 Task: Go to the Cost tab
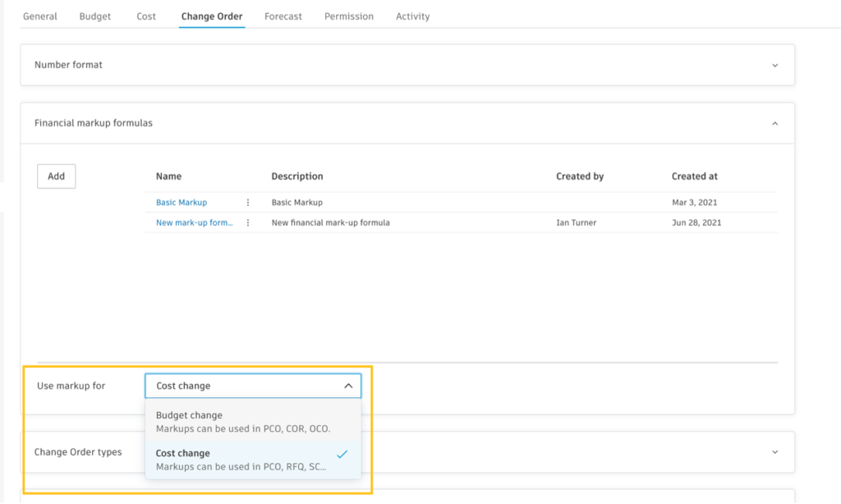pyautogui.click(x=146, y=16)
